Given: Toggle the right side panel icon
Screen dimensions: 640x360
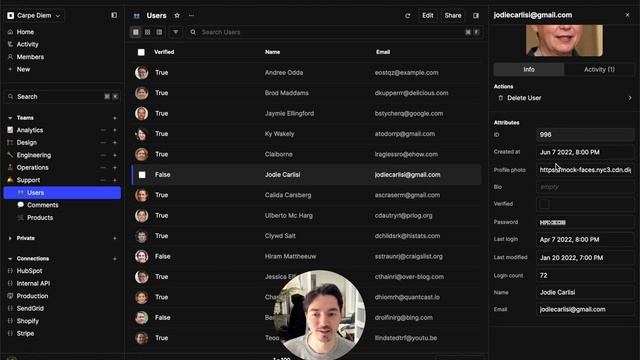Looking at the screenshot, I should point(476,16).
